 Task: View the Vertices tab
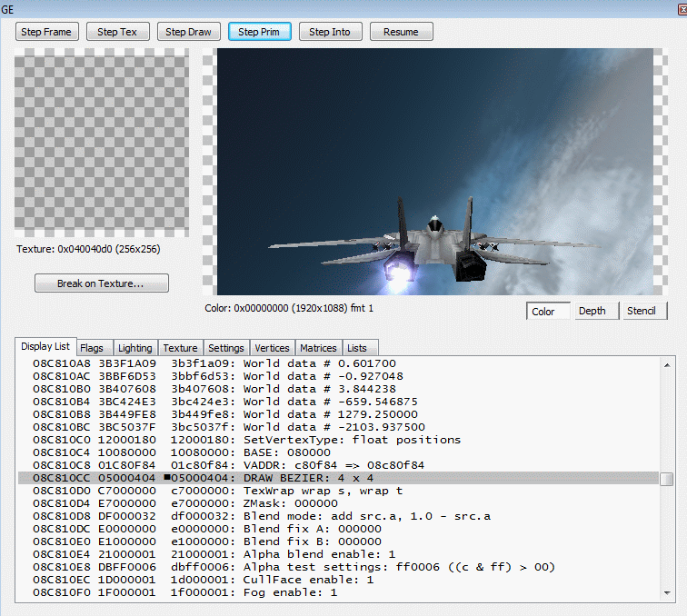pyautogui.click(x=272, y=348)
